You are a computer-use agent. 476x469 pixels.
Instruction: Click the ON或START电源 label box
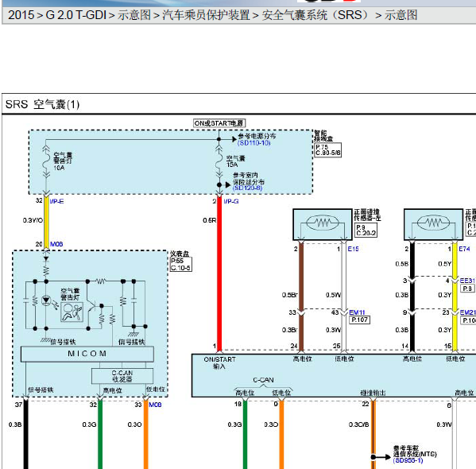tap(219, 123)
